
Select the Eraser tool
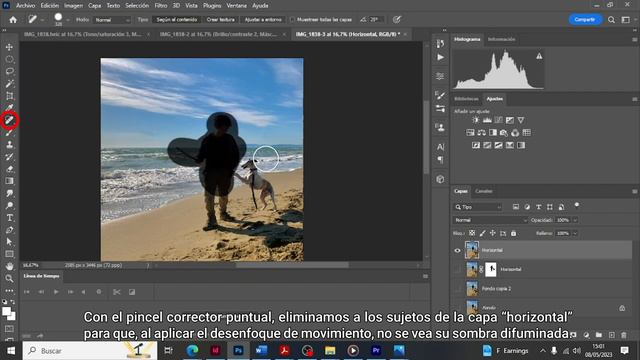click(x=9, y=169)
